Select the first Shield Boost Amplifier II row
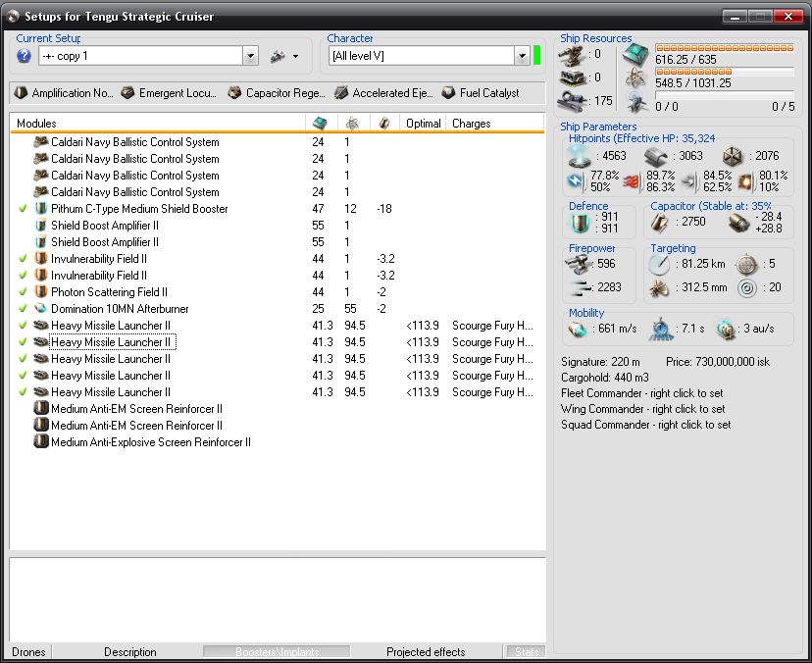This screenshot has width=812, height=663. 278,226
